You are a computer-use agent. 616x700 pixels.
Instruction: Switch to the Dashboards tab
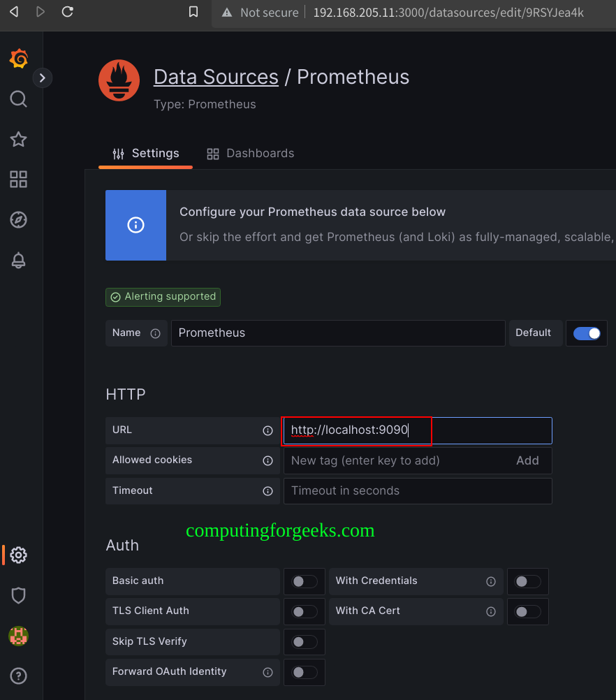251,154
